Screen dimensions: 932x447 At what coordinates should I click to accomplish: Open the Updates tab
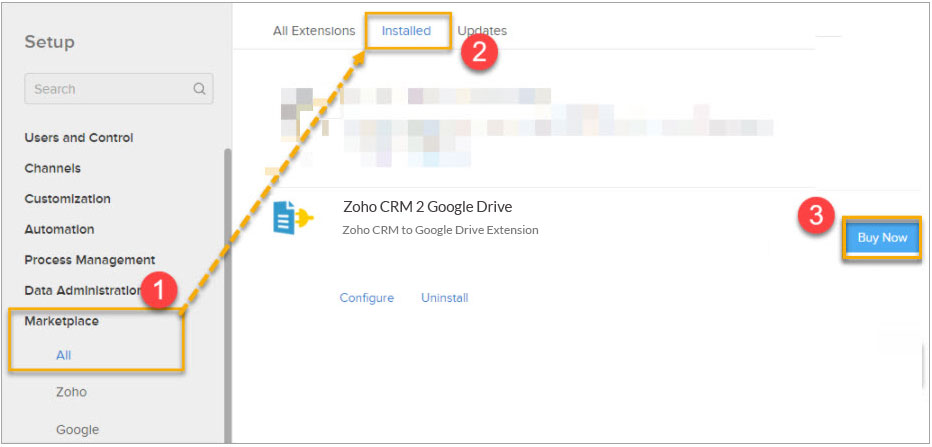(x=482, y=31)
